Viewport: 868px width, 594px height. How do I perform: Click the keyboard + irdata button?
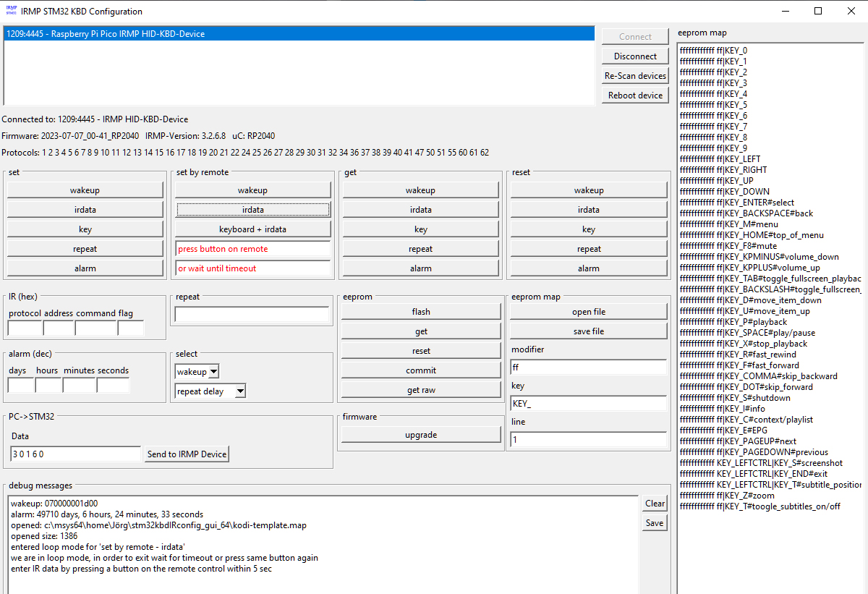(x=252, y=229)
